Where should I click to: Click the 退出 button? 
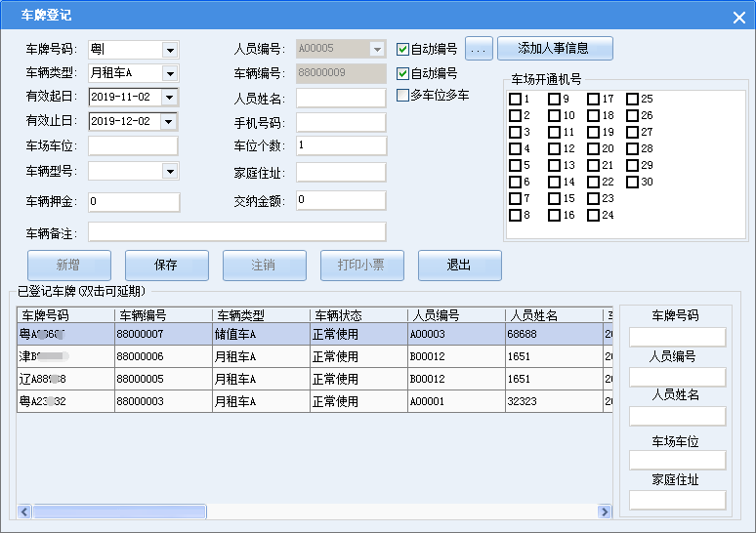[x=459, y=266]
